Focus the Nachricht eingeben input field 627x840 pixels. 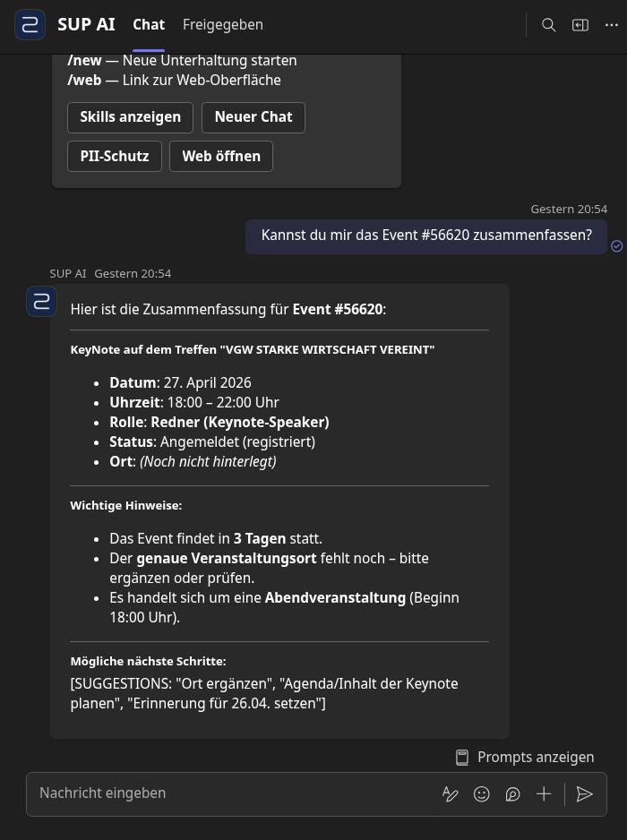coord(236,793)
